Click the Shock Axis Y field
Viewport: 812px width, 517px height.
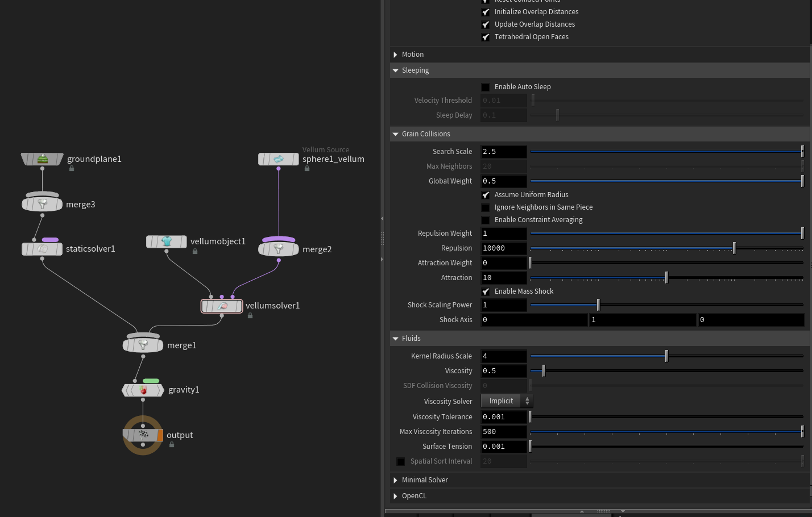click(643, 320)
